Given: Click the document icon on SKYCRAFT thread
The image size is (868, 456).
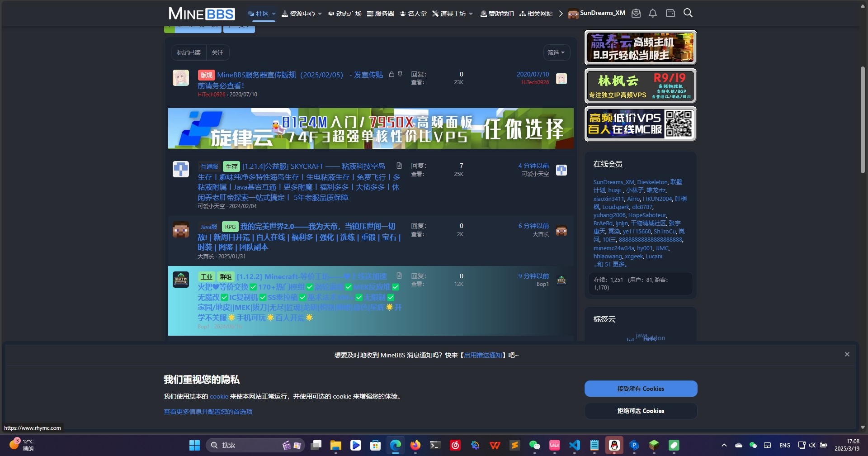Looking at the screenshot, I should click(x=399, y=166).
